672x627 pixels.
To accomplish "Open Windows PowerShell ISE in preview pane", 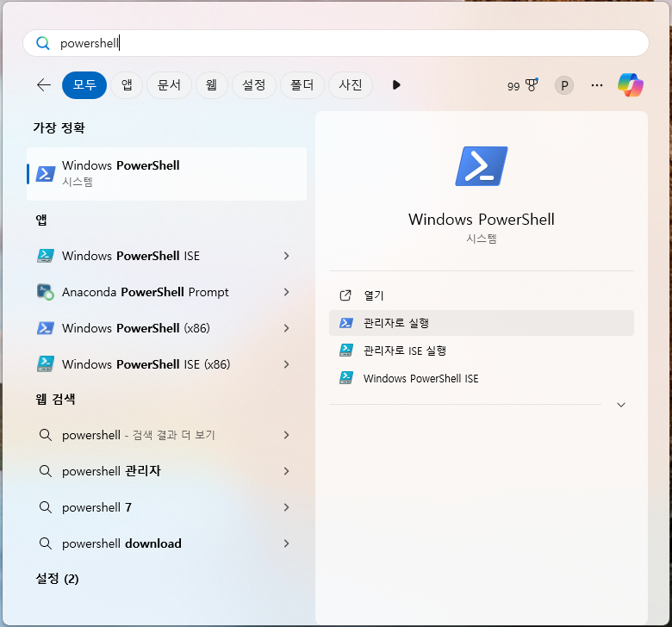I will pyautogui.click(x=482, y=378).
